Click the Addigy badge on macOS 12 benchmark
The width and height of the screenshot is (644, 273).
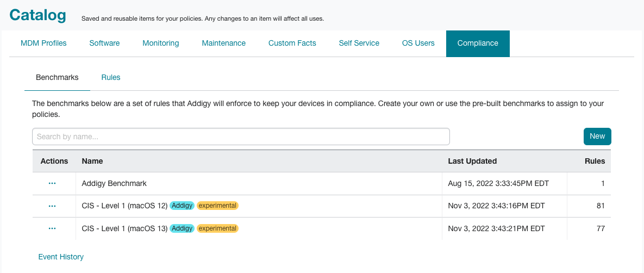[x=182, y=206]
